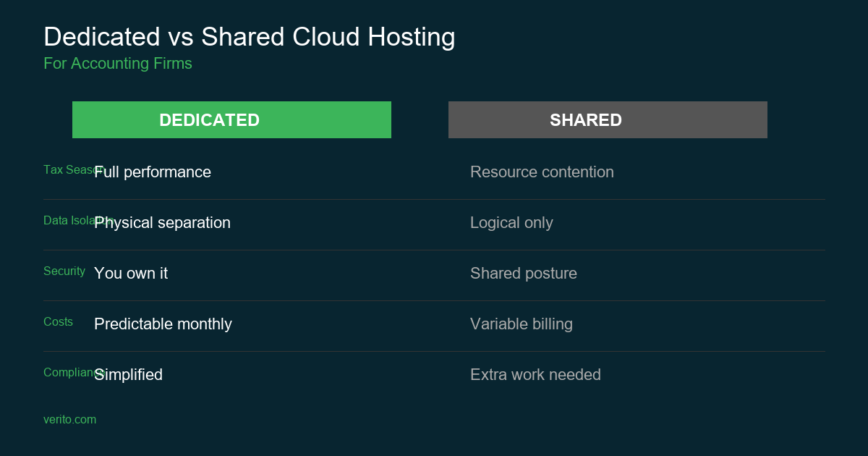The height and width of the screenshot is (456, 868).
Task: Click the SHARED gray column header
Action: (x=608, y=120)
